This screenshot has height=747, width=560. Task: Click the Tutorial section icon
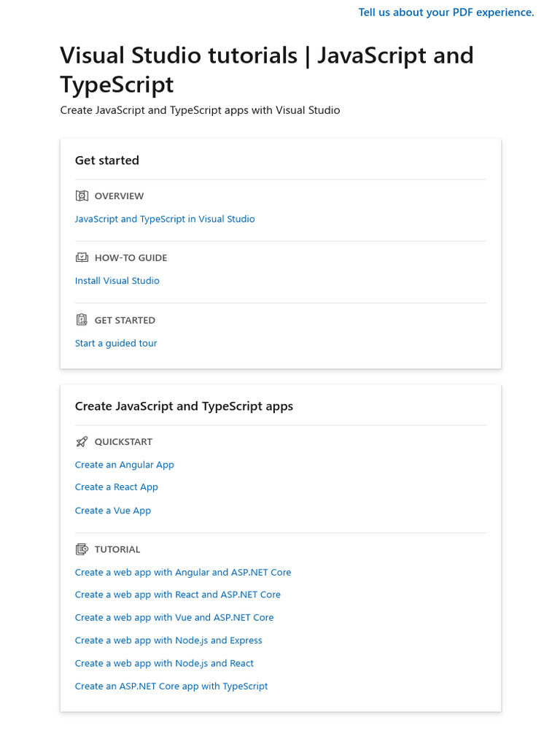[x=82, y=549]
